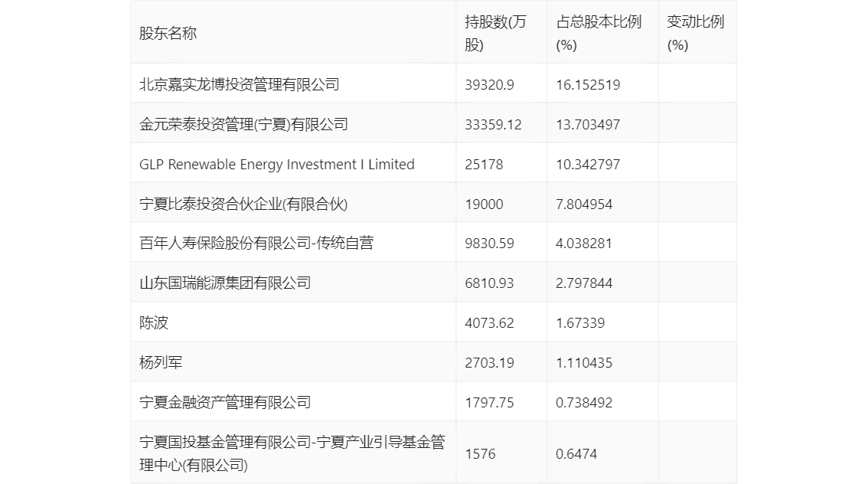Select 山东国瑞能源集团有限公司 row name
This screenshot has width=868, height=484.
pos(226,283)
